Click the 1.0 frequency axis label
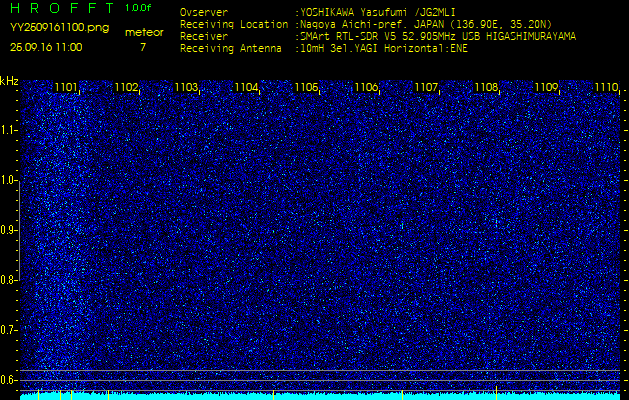Viewport: 629px width, 400px height. click(x=9, y=180)
